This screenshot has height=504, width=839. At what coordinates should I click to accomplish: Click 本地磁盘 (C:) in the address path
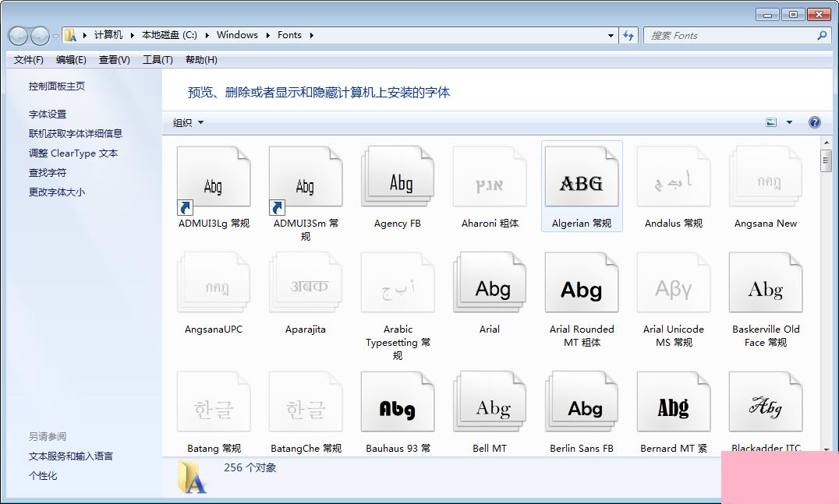click(x=169, y=35)
